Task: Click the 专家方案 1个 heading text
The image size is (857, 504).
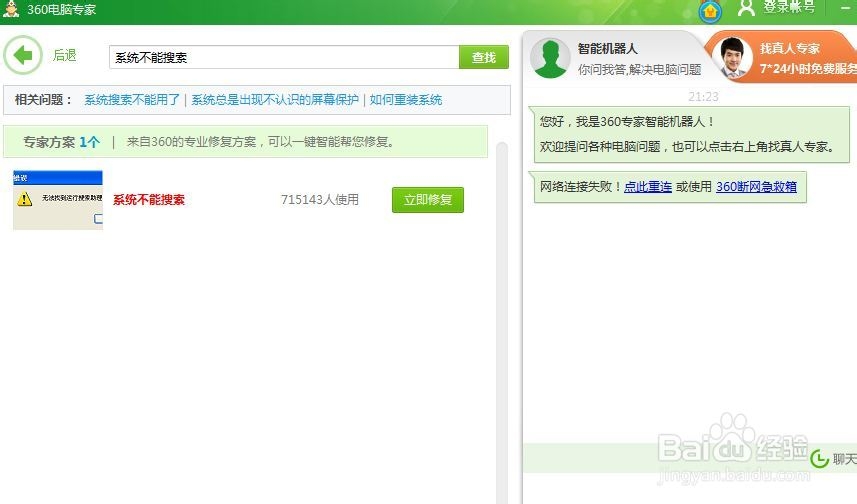Action: click(61, 142)
